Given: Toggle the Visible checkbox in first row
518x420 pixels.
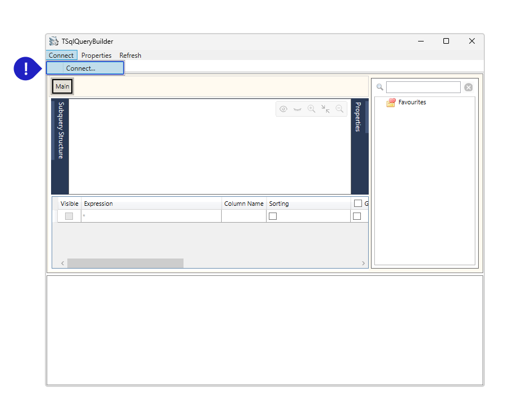Looking at the screenshot, I should point(69,216).
